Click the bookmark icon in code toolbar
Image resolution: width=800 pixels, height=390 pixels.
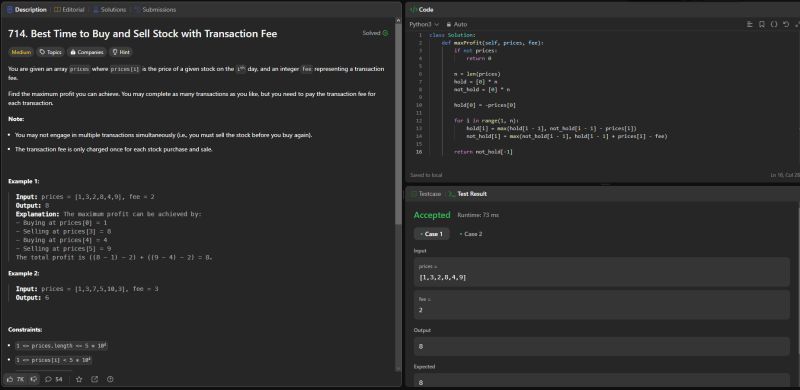[761, 24]
